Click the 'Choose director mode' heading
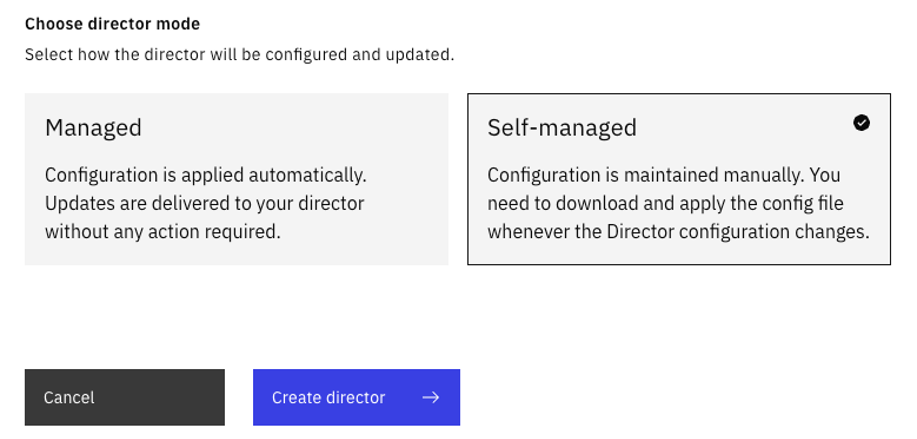The image size is (917, 439). pyautogui.click(x=112, y=24)
